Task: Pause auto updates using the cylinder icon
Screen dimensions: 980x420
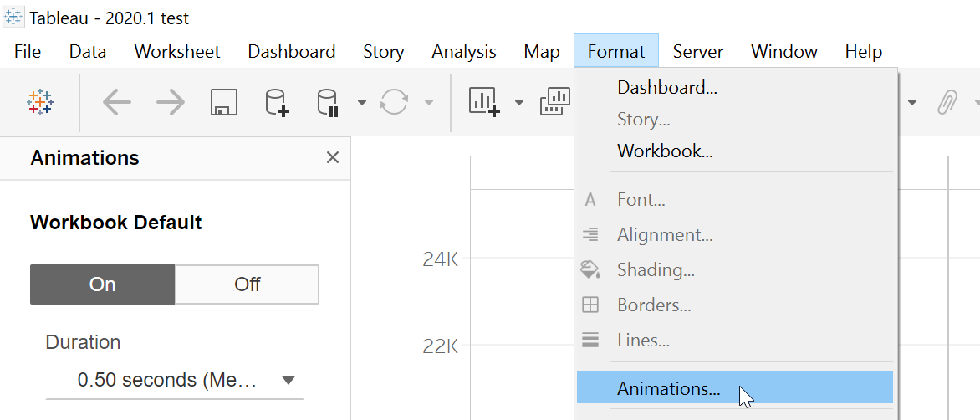Action: click(x=327, y=103)
